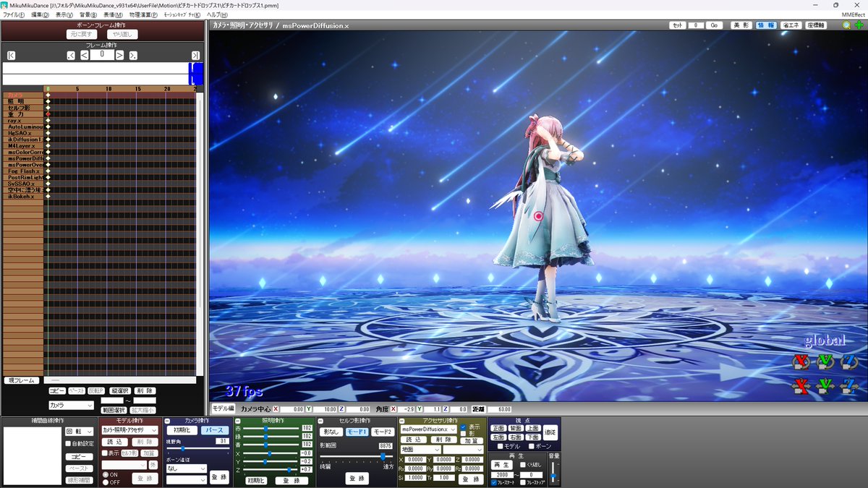Click the upper Y rotation axis icon
Screen dimensions: 868x488
(825, 361)
